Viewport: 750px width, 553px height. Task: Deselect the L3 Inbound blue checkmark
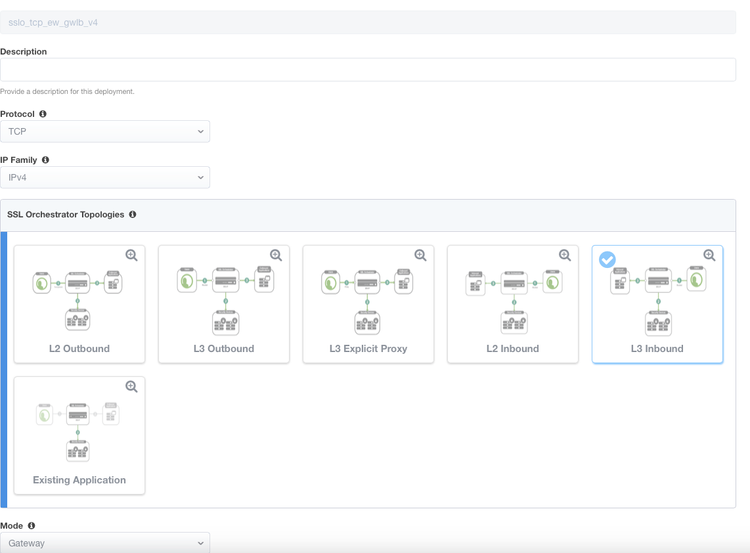(x=607, y=259)
